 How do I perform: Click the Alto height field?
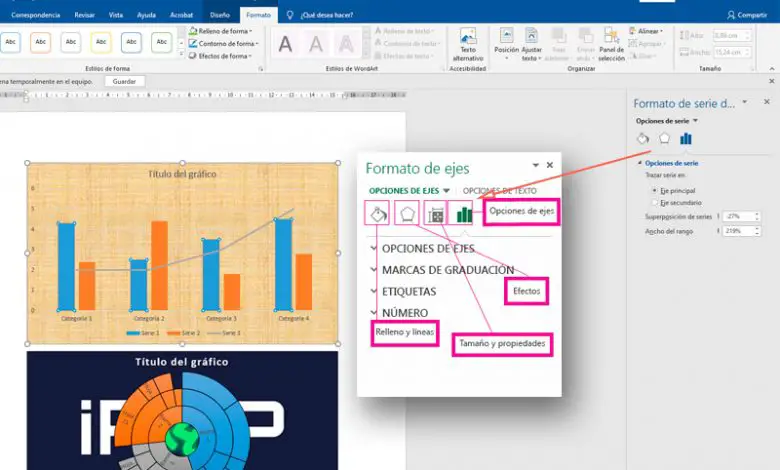pos(732,35)
